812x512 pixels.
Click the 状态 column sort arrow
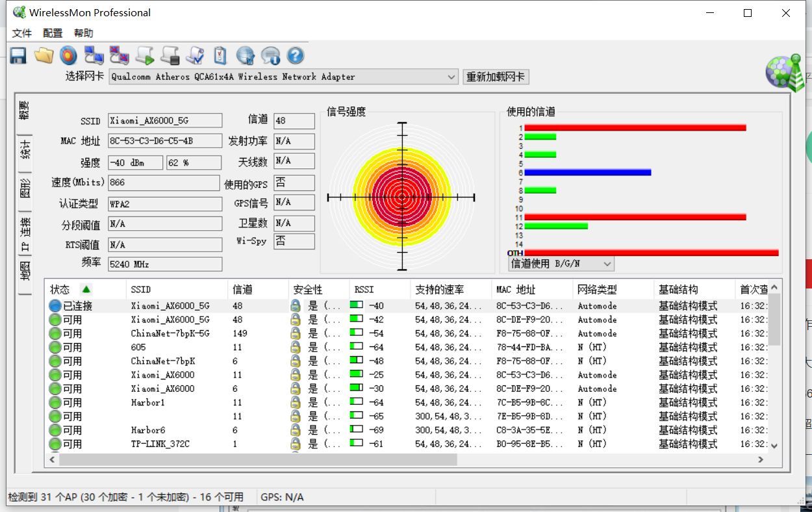pos(86,289)
